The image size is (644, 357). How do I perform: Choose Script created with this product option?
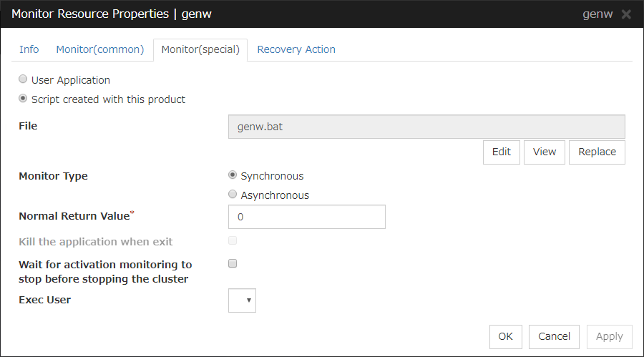tap(24, 99)
